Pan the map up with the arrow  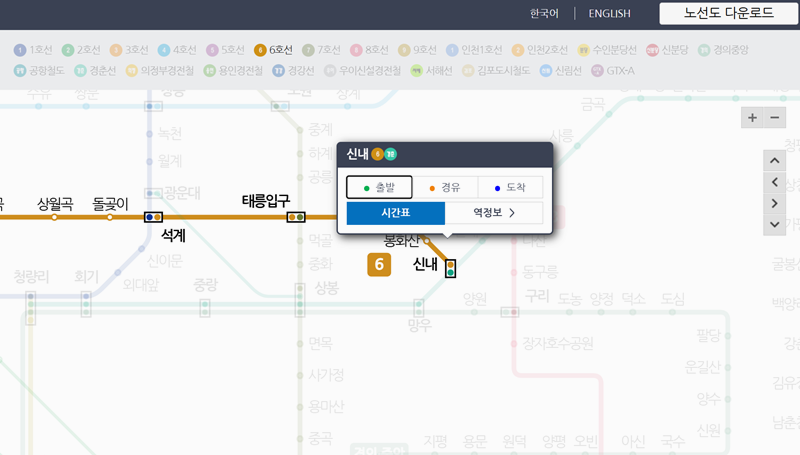(x=774, y=161)
